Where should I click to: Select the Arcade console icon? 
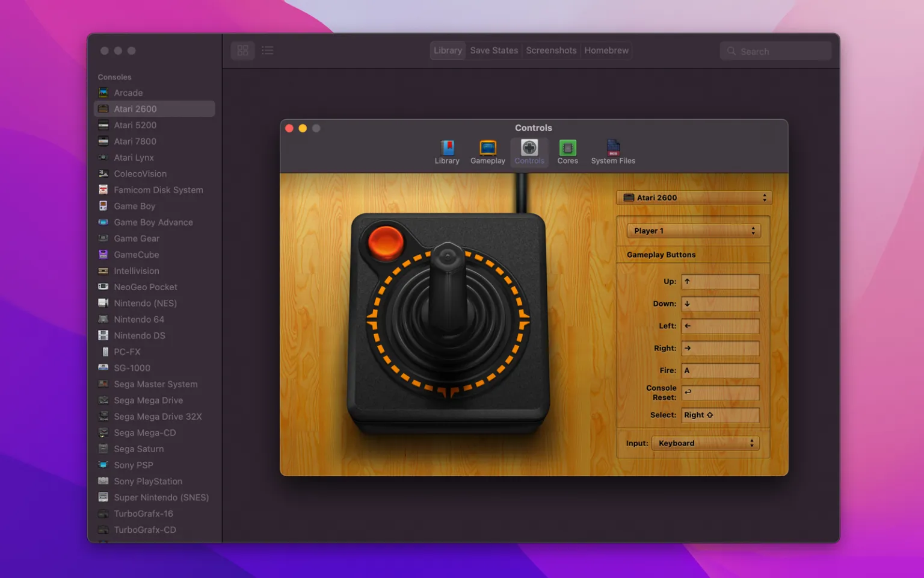pyautogui.click(x=103, y=92)
